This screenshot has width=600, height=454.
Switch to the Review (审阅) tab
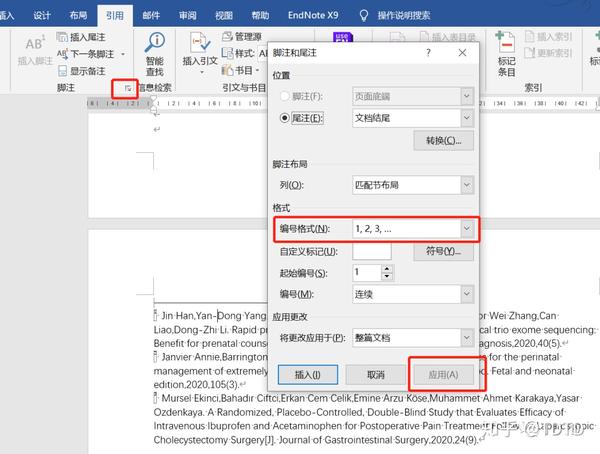[188, 15]
